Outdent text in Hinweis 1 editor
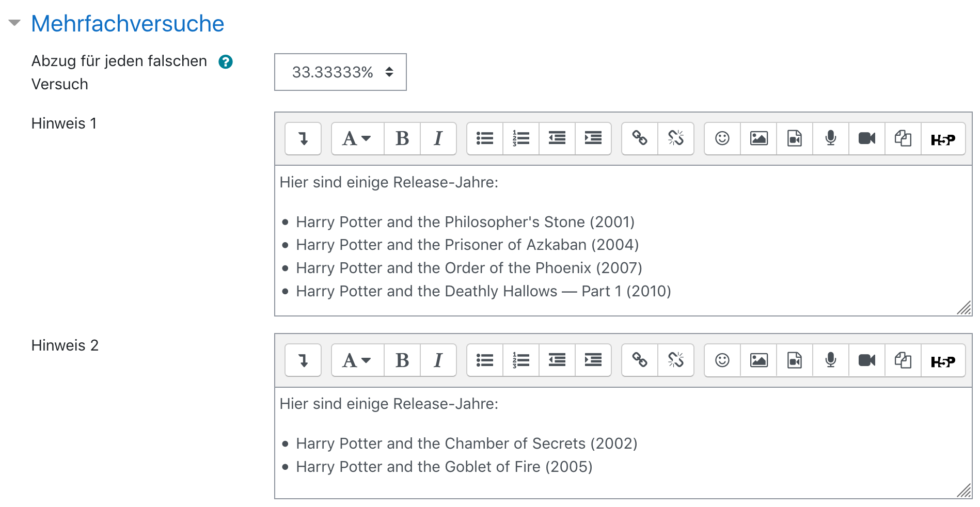 tap(557, 138)
